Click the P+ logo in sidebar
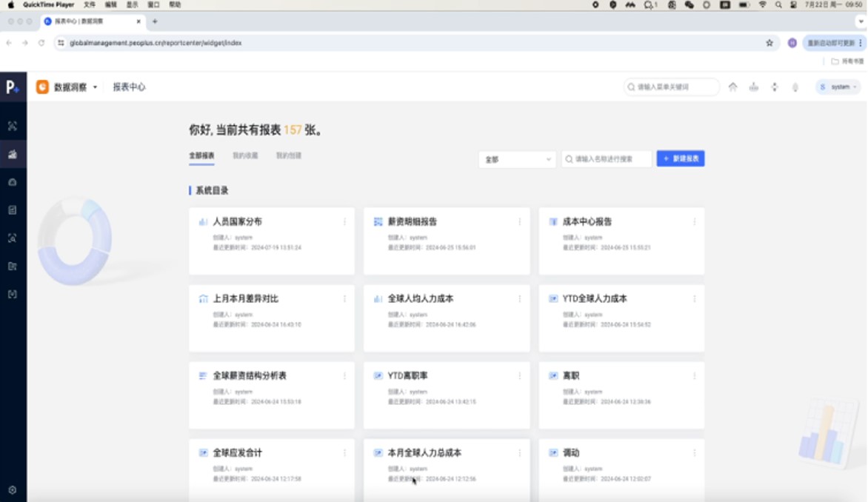The height and width of the screenshot is (502, 868). coord(13,87)
